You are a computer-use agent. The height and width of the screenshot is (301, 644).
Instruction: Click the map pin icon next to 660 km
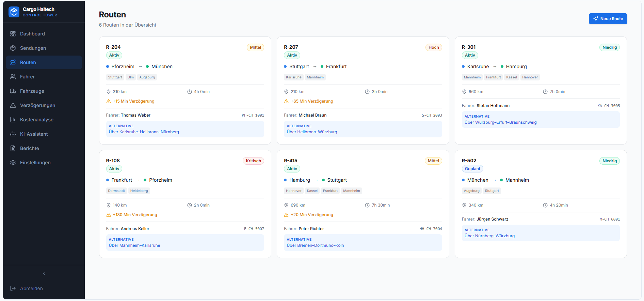pyautogui.click(x=464, y=92)
